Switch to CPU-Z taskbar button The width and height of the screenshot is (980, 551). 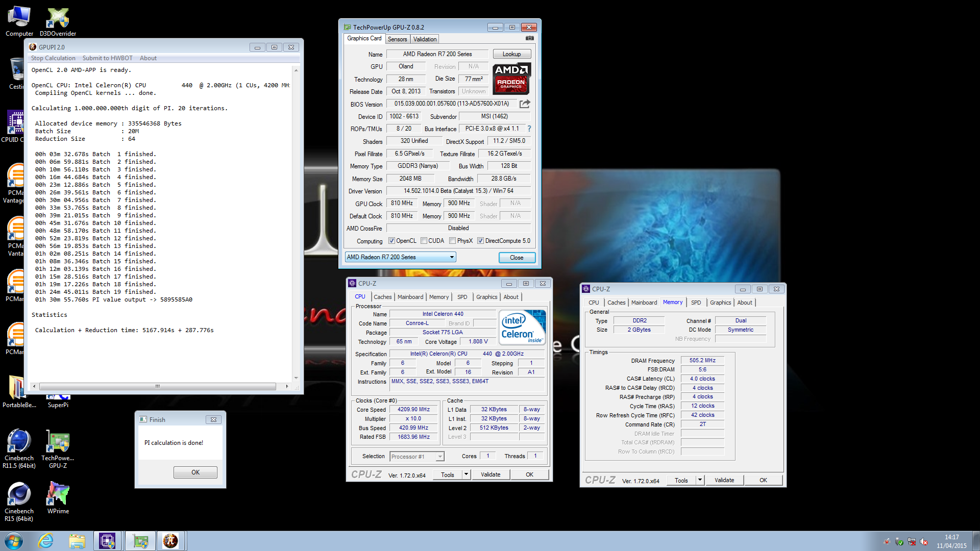point(108,541)
